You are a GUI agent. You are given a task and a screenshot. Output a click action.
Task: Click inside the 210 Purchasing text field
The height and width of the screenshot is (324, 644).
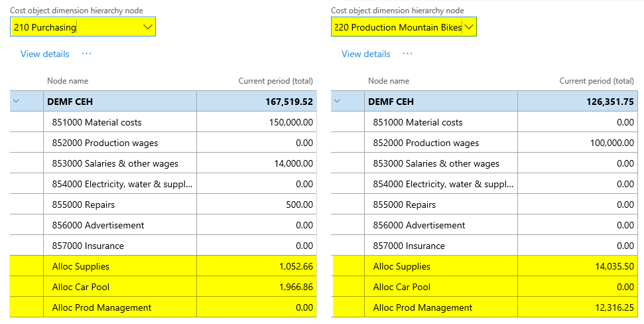tap(73, 27)
